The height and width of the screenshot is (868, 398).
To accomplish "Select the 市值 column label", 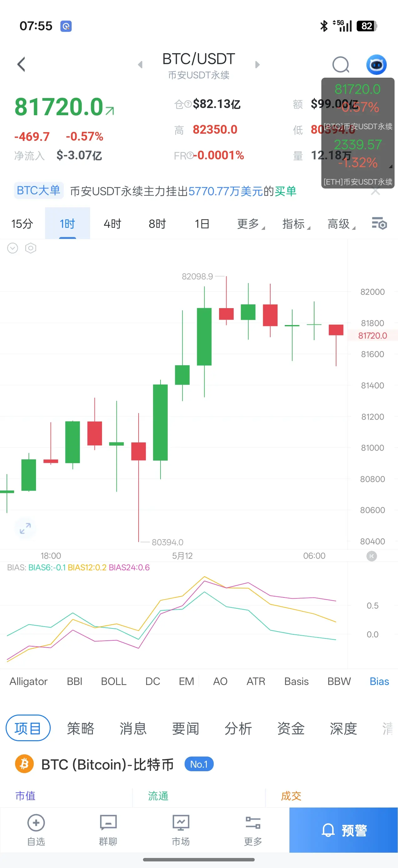I will [x=25, y=796].
